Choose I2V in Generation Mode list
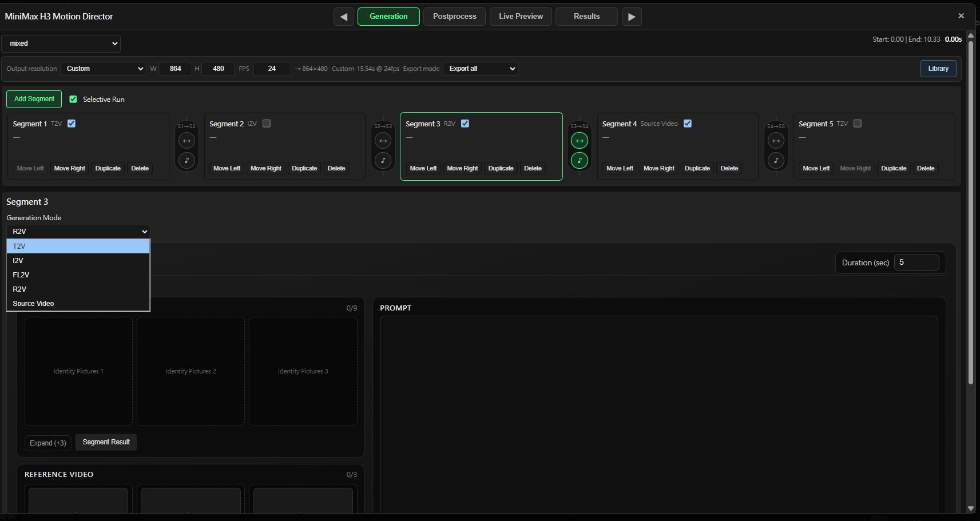Screen dimensions: 980x521 point(78,261)
